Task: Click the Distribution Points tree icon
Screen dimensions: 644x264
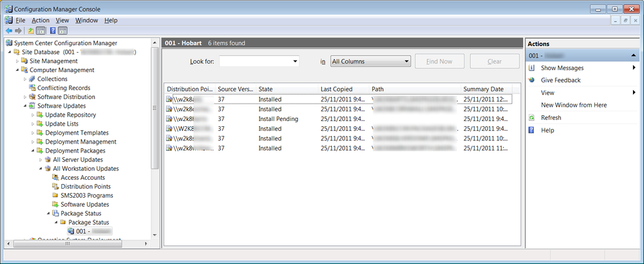Action: tap(56, 187)
